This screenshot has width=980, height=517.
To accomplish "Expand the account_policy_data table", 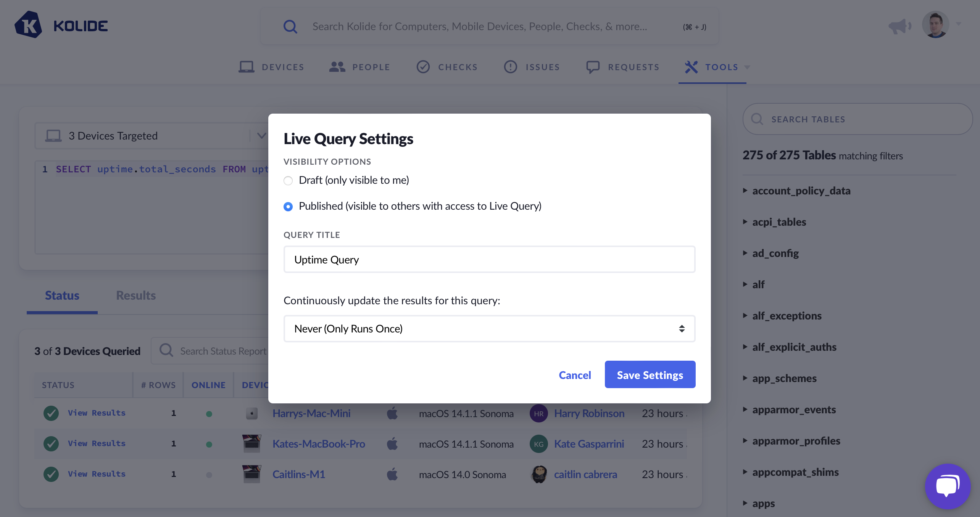I will (x=801, y=191).
